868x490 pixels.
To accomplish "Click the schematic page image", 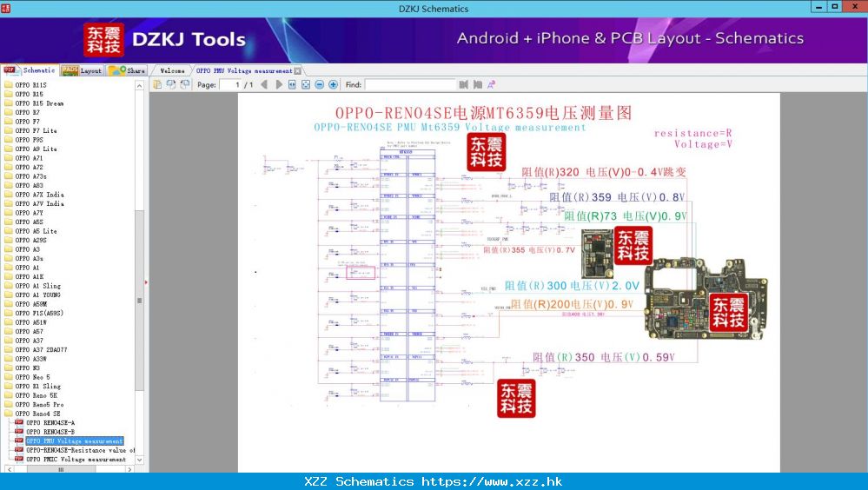I will [509, 282].
